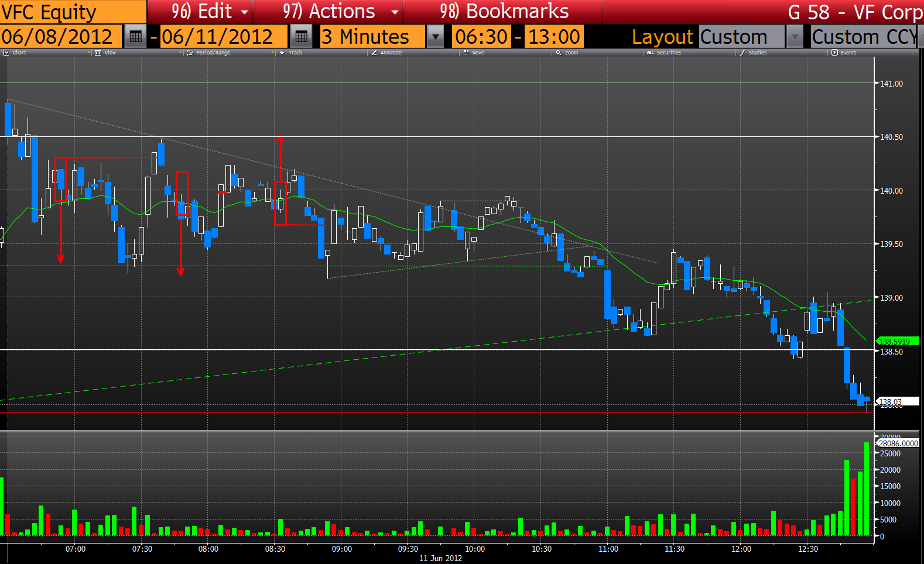
Task: Click the Layout Custom field
Action: click(x=741, y=36)
